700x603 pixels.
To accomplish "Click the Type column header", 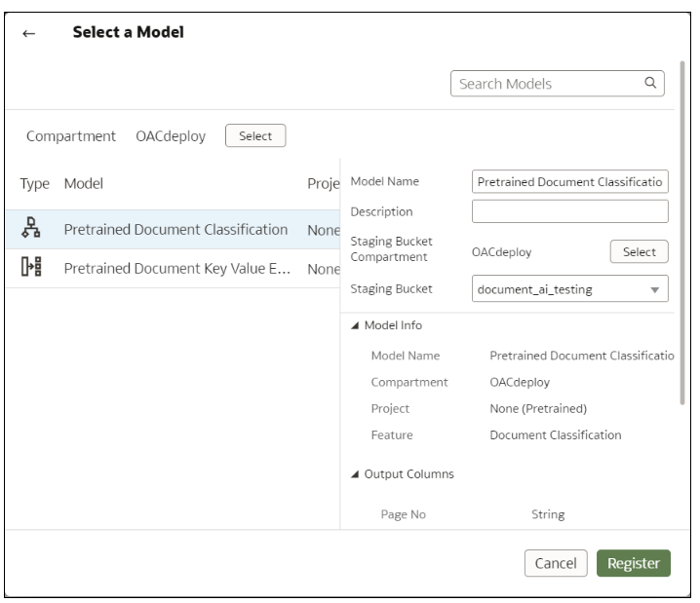I will [36, 182].
